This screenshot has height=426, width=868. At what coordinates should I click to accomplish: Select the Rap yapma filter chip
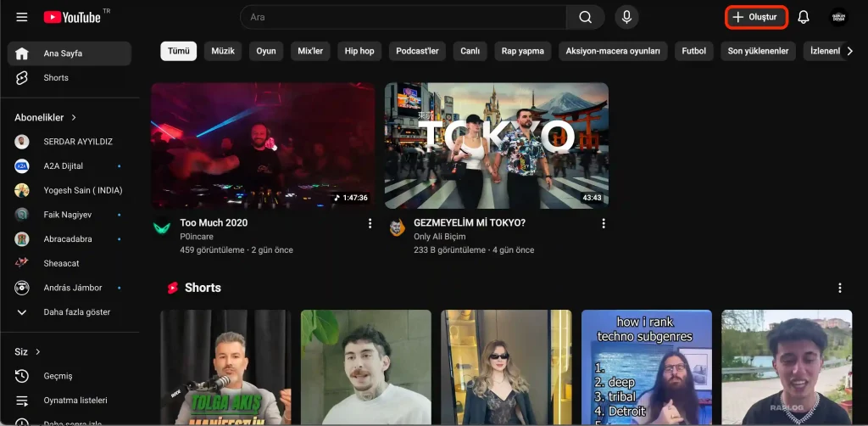tap(522, 51)
